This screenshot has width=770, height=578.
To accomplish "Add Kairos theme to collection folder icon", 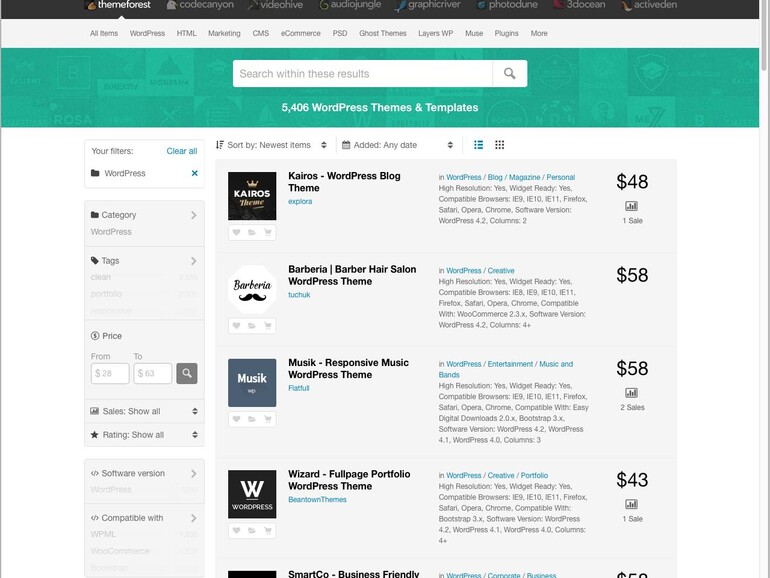I will 252,232.
